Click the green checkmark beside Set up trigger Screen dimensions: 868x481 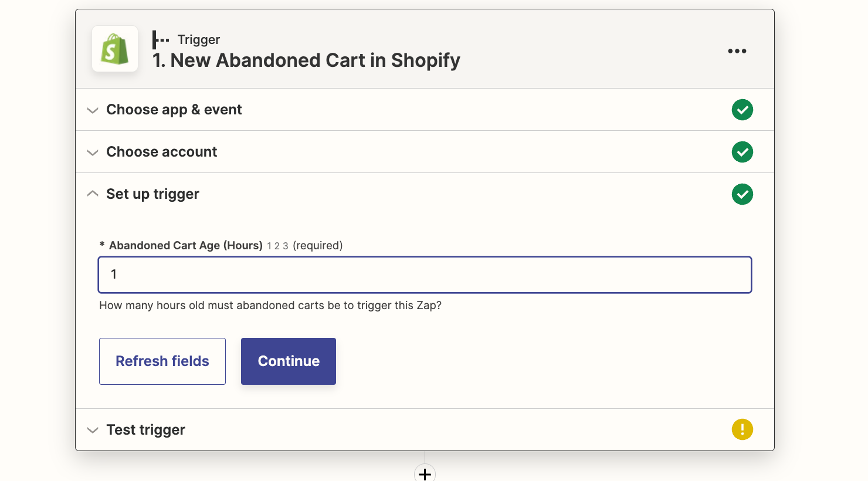742,194
